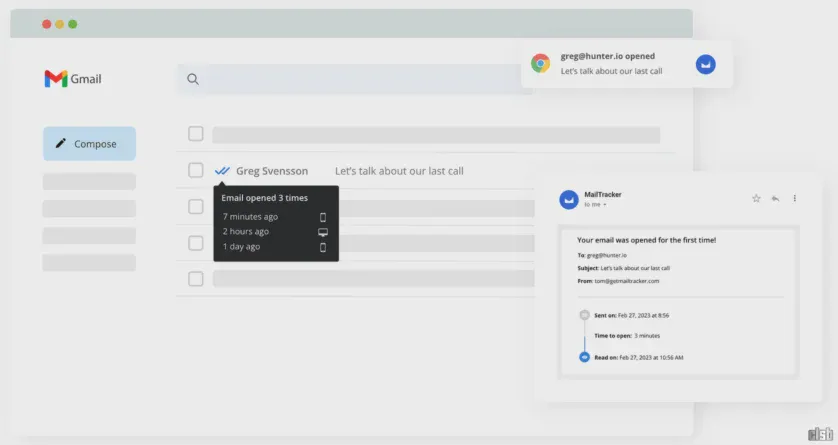Screen dimensions: 838x445
Task: Click the gray 'Sent on' timeline marker
Action: [x=585, y=315]
